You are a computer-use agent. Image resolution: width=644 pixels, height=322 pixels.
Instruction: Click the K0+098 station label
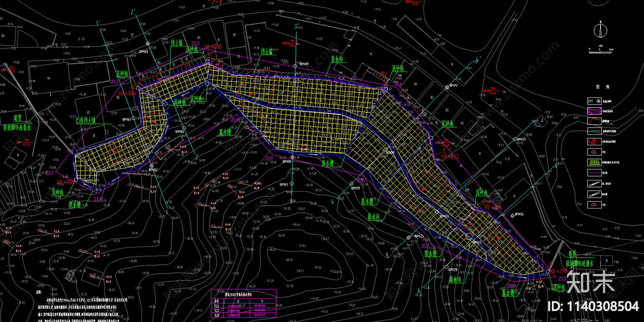213,47
